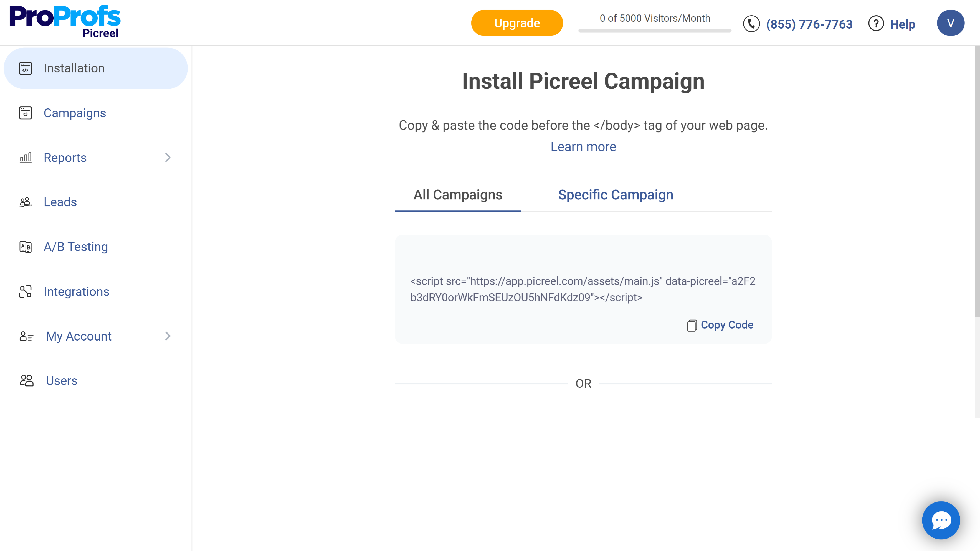Click the orange Upgrade button
Screen dimensions: 980x551
[x=517, y=23]
